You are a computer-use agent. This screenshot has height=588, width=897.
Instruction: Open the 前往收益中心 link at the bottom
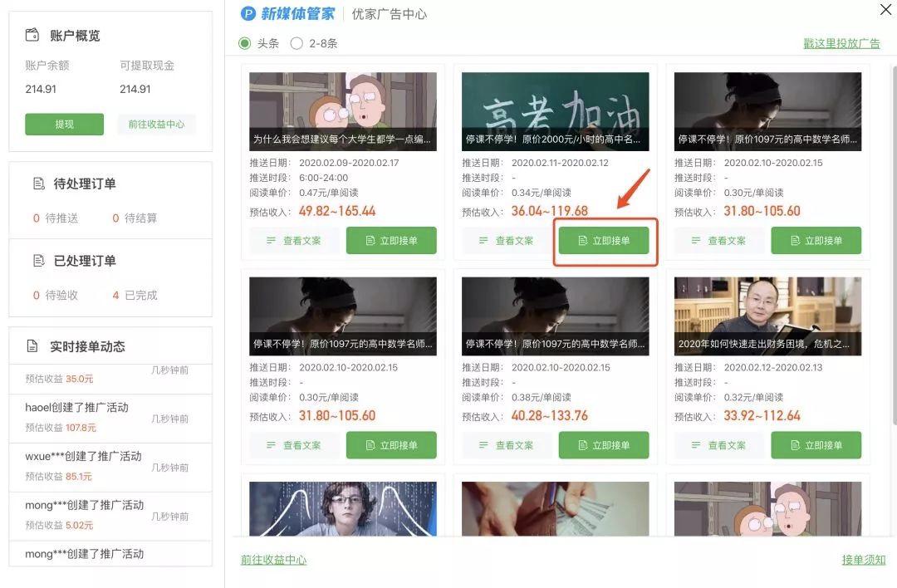273,560
